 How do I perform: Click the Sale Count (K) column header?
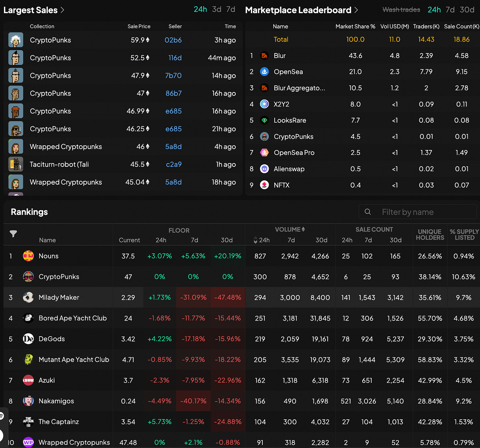pos(462,26)
